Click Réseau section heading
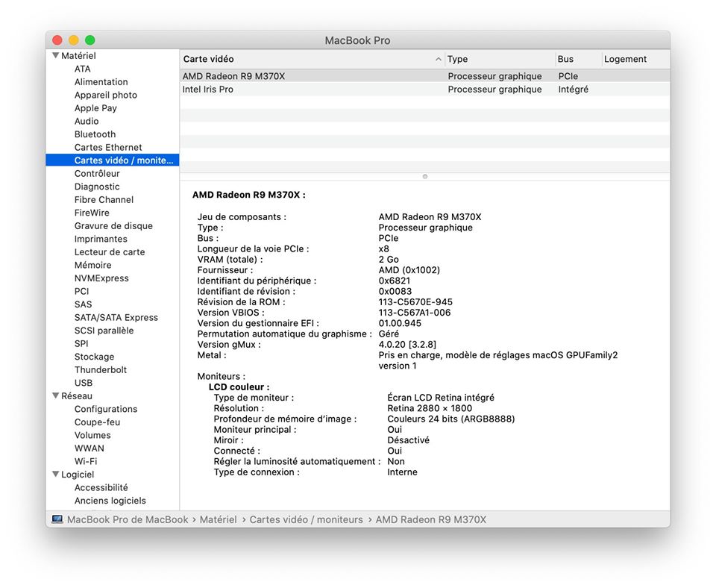Image resolution: width=716 pixels, height=588 pixels. tap(77, 396)
